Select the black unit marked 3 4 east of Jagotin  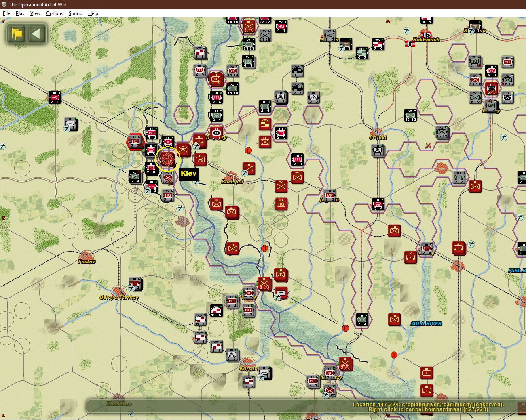tap(378, 204)
